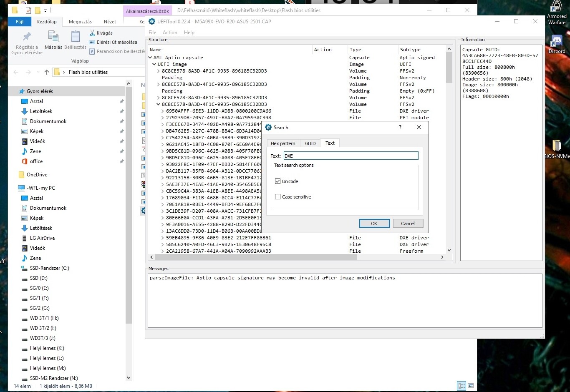
Task: Open the Videók quick access folder
Action: (x=38, y=141)
